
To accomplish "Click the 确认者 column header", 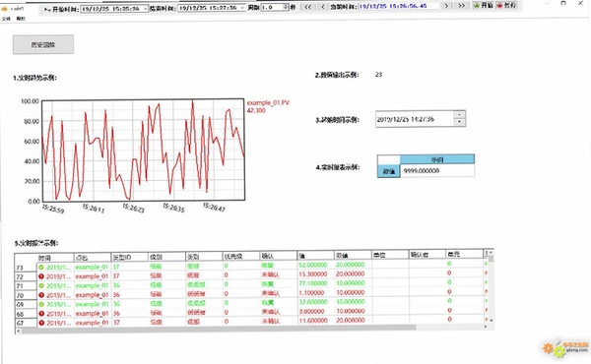I will tap(427, 255).
